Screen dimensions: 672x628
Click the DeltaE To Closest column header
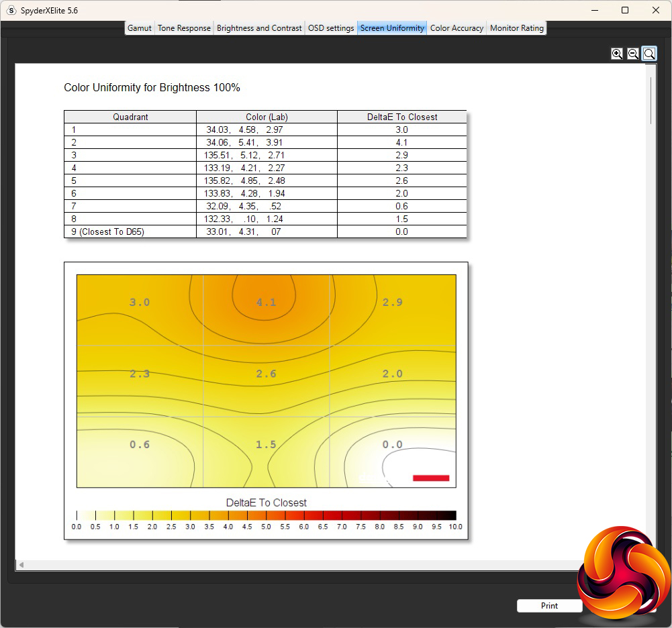tap(402, 117)
